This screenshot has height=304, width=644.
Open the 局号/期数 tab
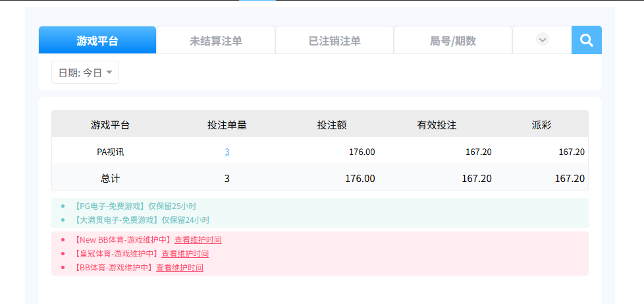pyautogui.click(x=453, y=41)
